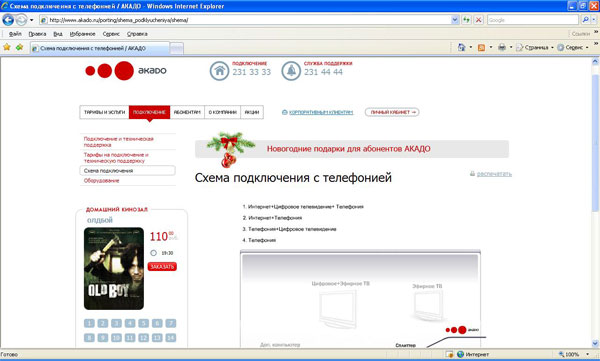Click the browser Back arrow button
Screen dimensions: 600x361
8,20
